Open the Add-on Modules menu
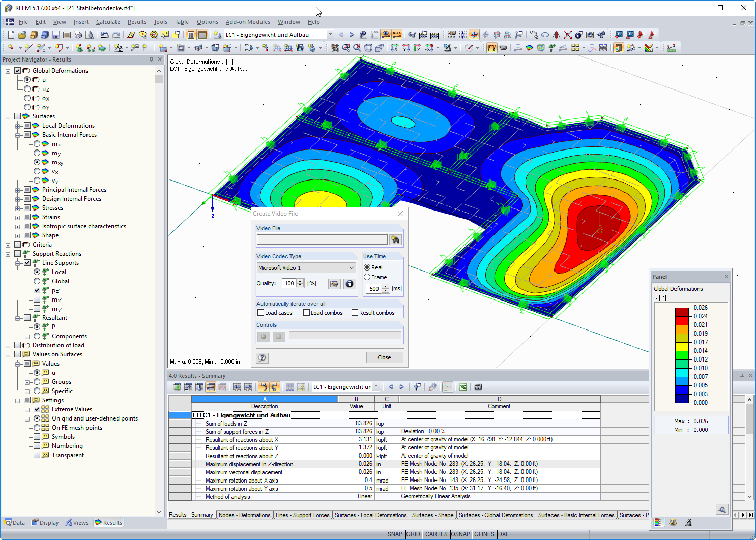The image size is (756, 540). coord(248,22)
